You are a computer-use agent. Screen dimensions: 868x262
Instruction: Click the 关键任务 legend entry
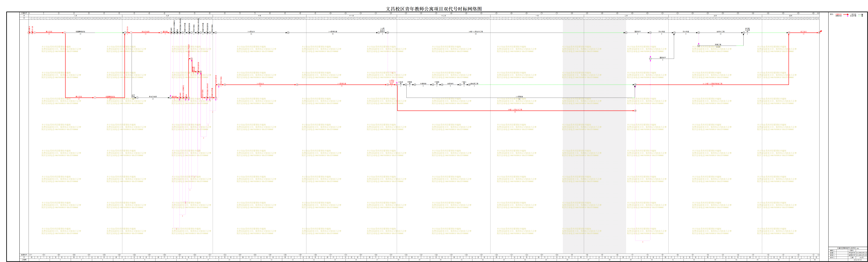839,14
